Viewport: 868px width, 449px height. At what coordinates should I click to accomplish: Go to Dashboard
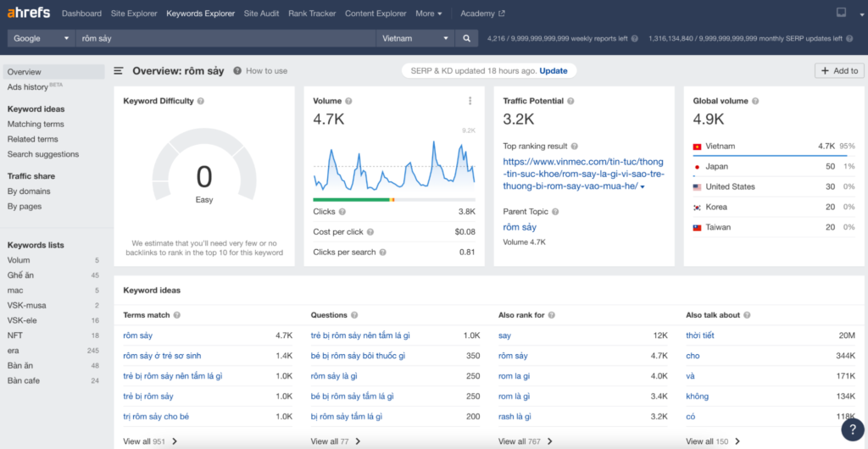82,14
